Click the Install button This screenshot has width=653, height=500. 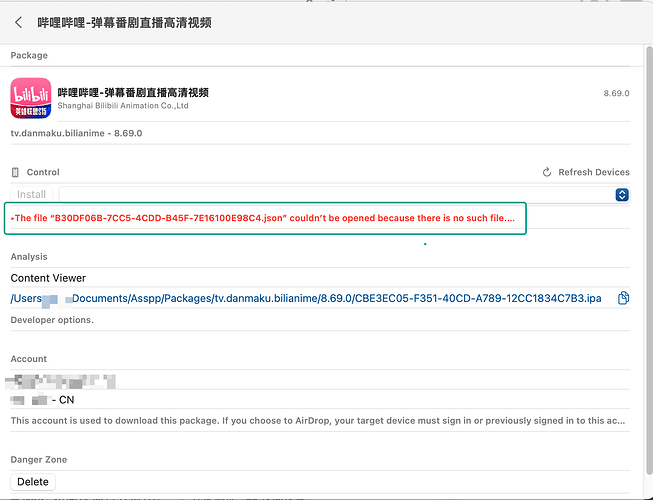coord(32,194)
